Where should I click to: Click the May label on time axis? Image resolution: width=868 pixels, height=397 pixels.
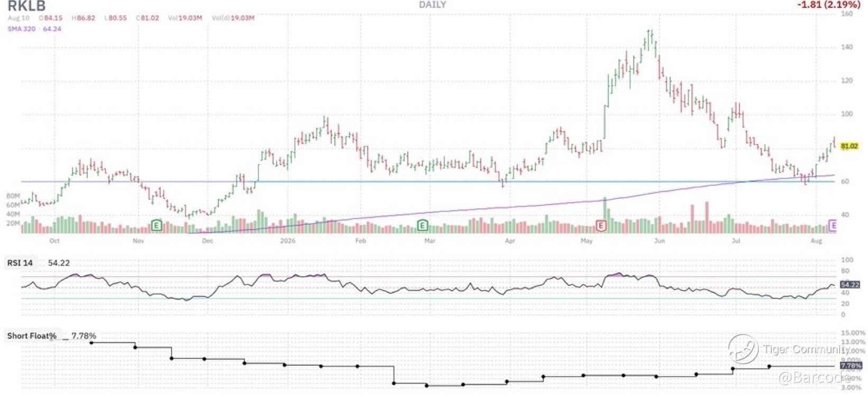(587, 241)
